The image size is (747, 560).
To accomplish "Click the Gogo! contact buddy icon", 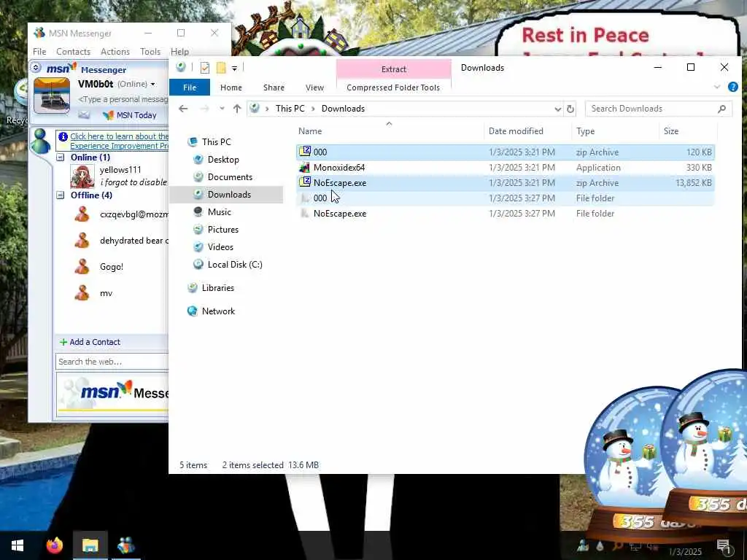I will click(82, 267).
